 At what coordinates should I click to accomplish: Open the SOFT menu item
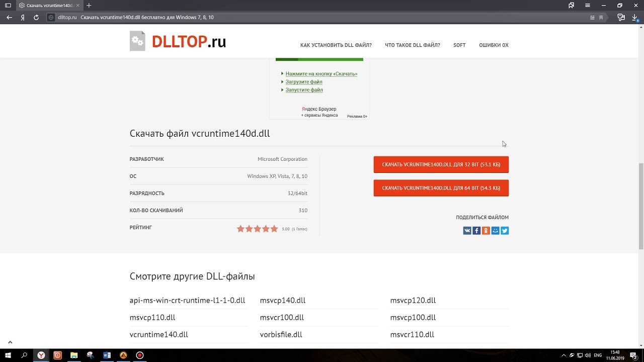(459, 45)
